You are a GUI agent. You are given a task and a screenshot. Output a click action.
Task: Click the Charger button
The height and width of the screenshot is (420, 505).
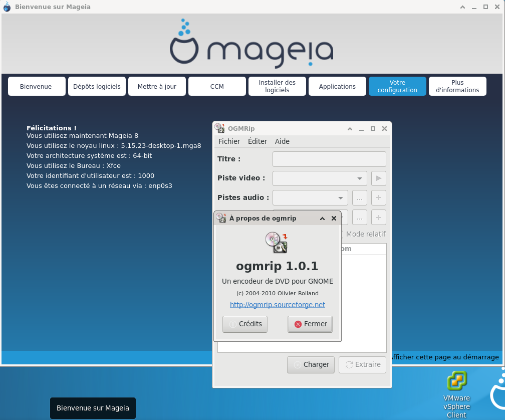pyautogui.click(x=311, y=364)
